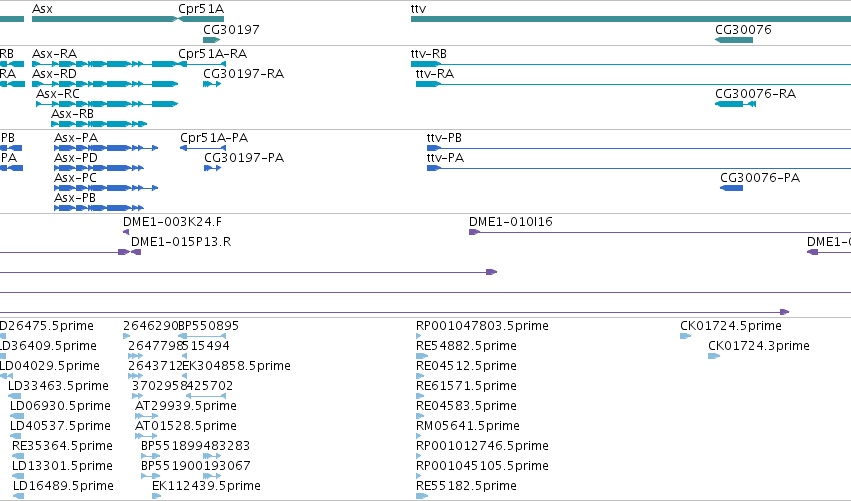Click the Cpr51A gene label
This screenshot has width=851, height=501.
[x=201, y=9]
